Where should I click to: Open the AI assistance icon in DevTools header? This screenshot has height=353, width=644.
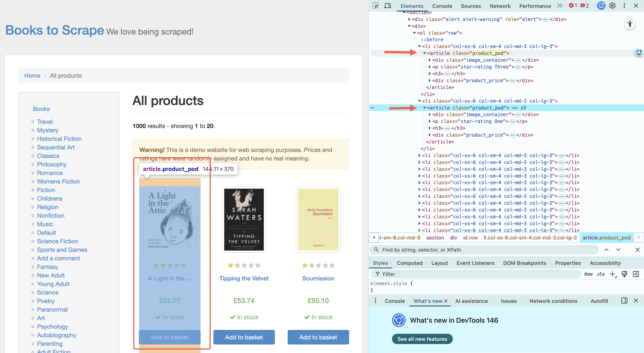pyautogui.click(x=601, y=6)
